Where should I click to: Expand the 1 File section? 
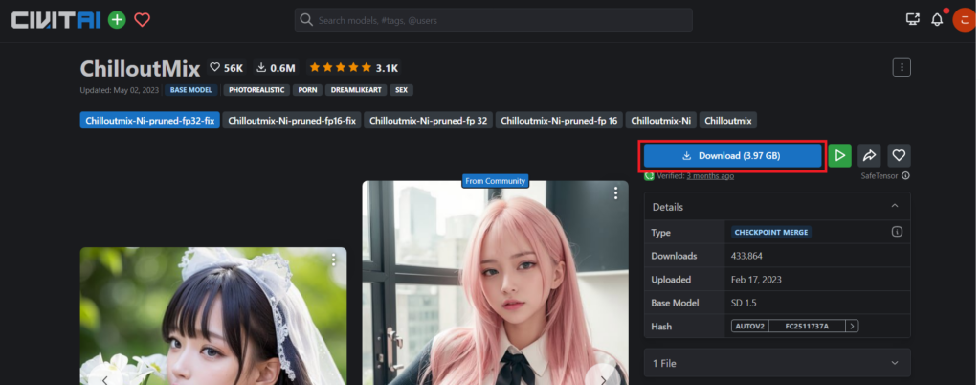point(777,363)
